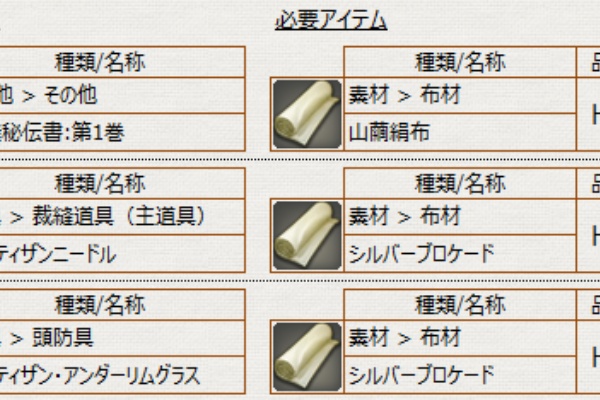Click the 必要アイテム heading

click(x=331, y=21)
